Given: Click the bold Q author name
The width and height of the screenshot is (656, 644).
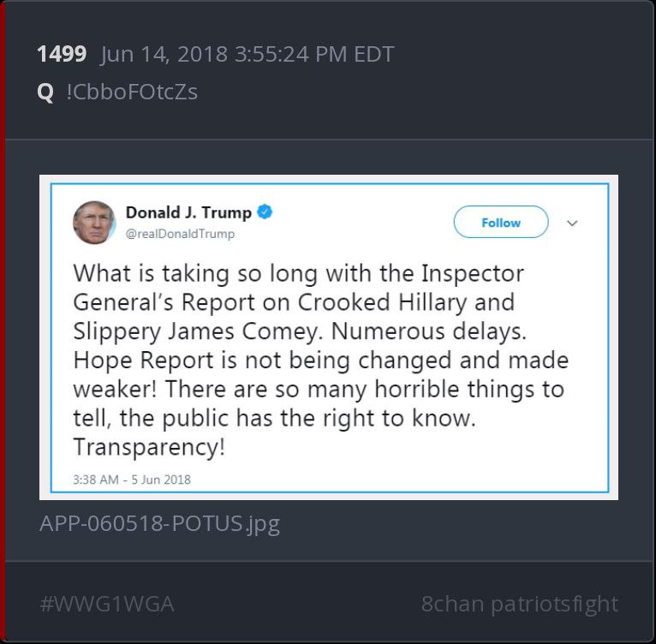Looking at the screenshot, I should [45, 92].
